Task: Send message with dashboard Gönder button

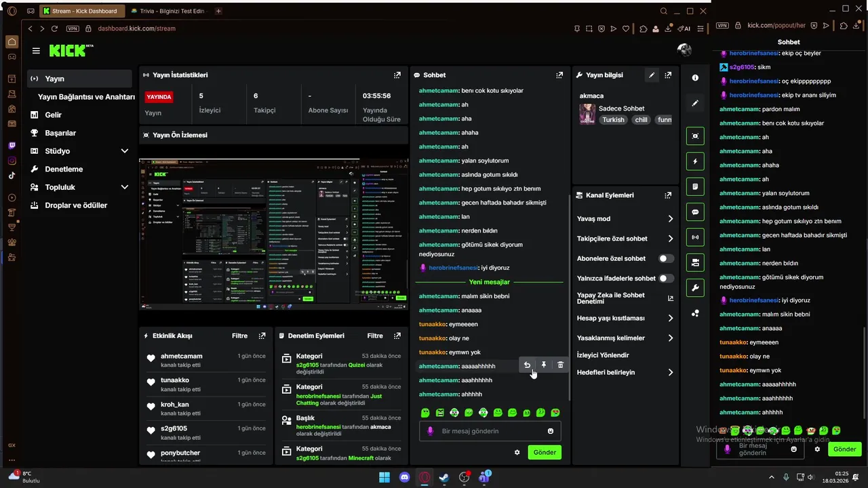Action: pos(545,452)
